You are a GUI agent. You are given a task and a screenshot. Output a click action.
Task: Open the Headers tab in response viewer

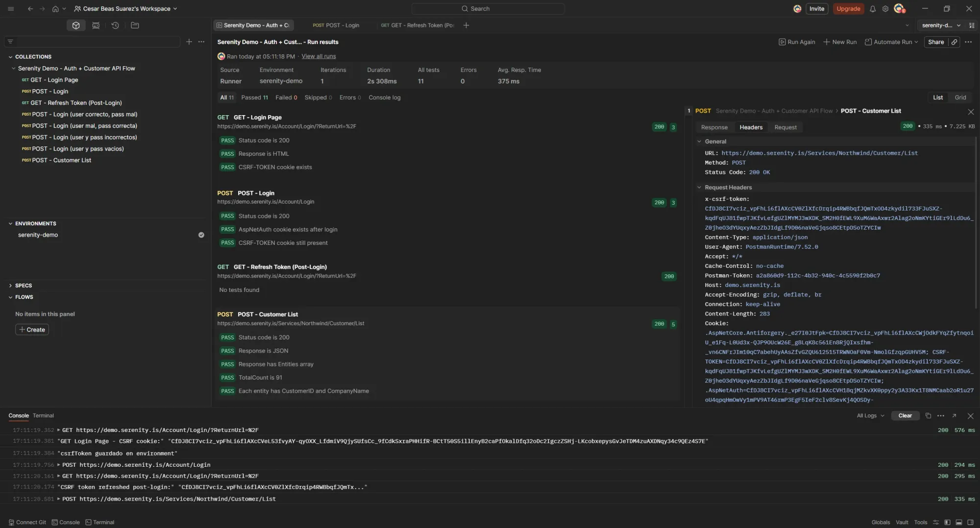point(750,127)
